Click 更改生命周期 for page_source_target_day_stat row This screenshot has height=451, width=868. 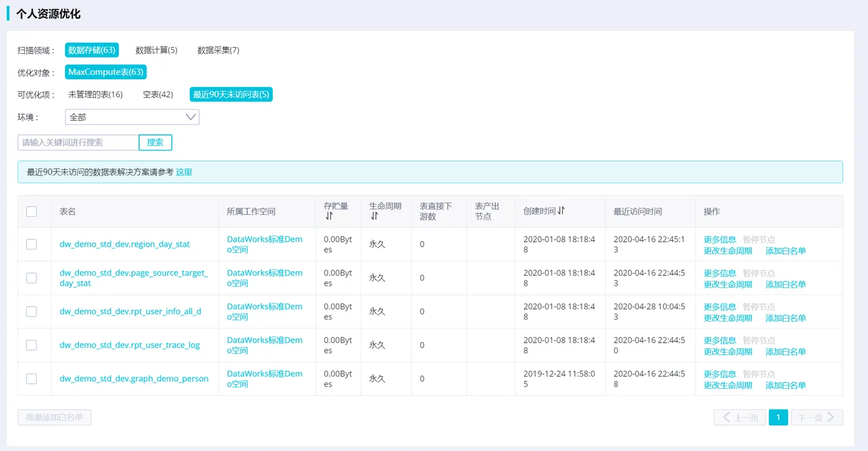pos(728,284)
